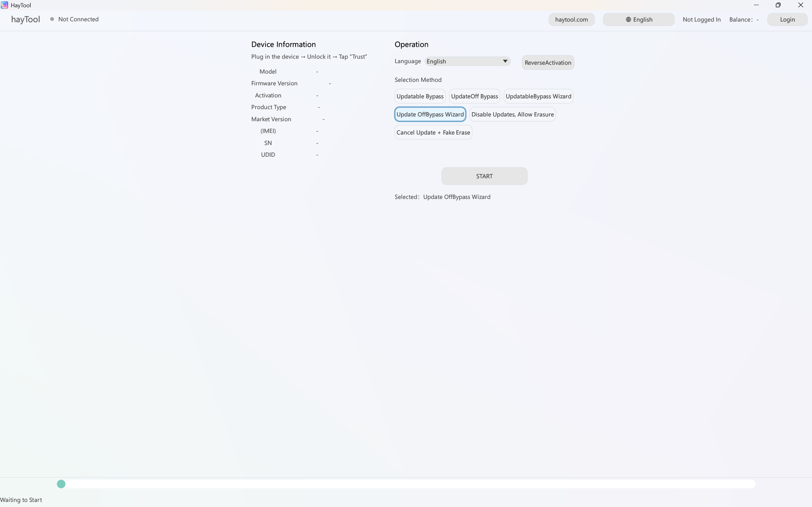Click the Balance display in the header

744,19
